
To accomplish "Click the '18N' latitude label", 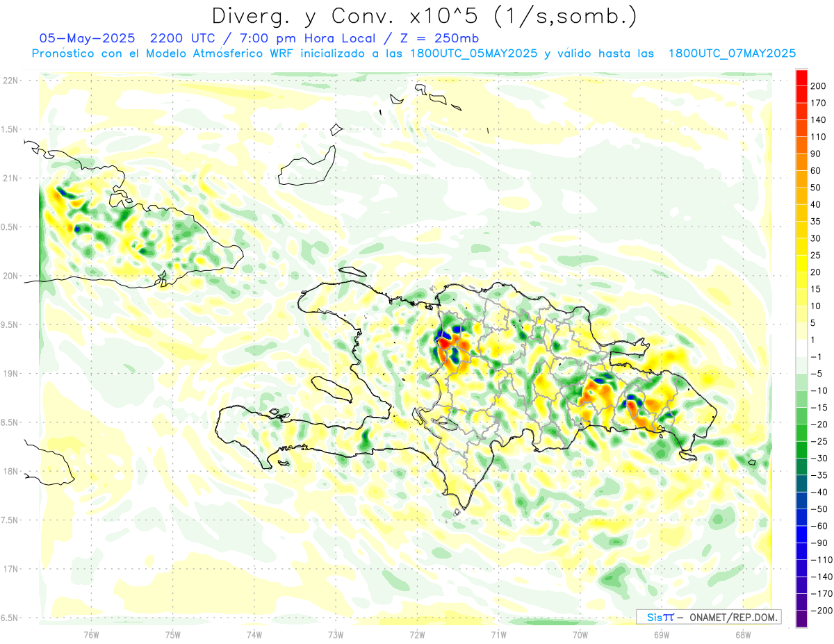I will [10, 472].
